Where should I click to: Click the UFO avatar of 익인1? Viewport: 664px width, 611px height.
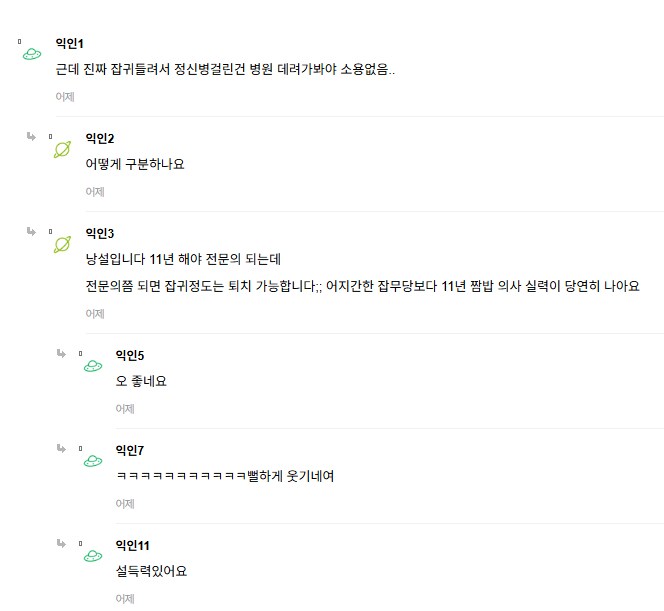pos(32,53)
